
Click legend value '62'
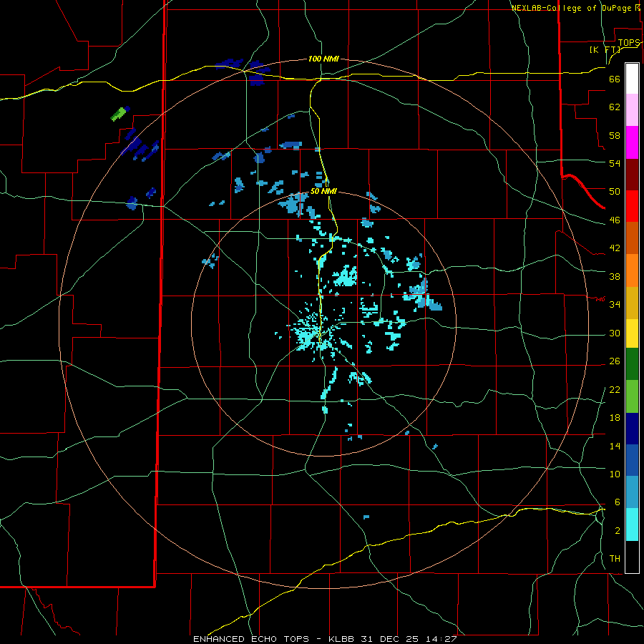[x=615, y=107]
